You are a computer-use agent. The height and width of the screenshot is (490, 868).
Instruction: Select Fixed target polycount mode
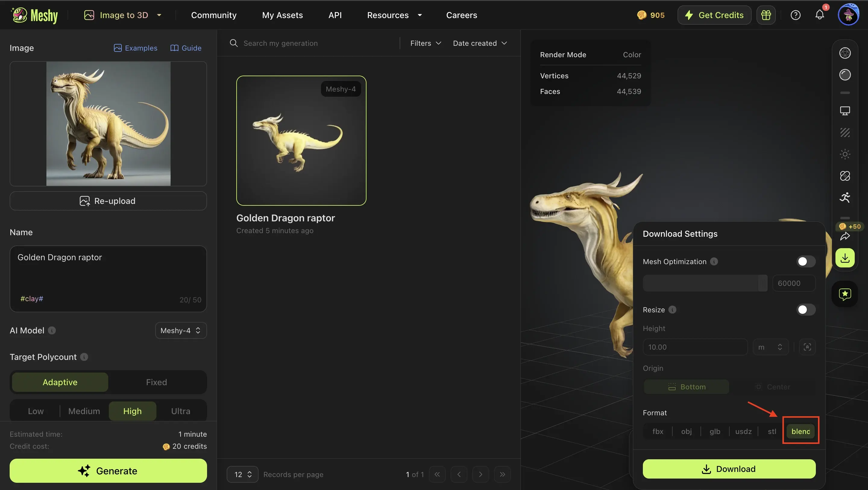(156, 382)
